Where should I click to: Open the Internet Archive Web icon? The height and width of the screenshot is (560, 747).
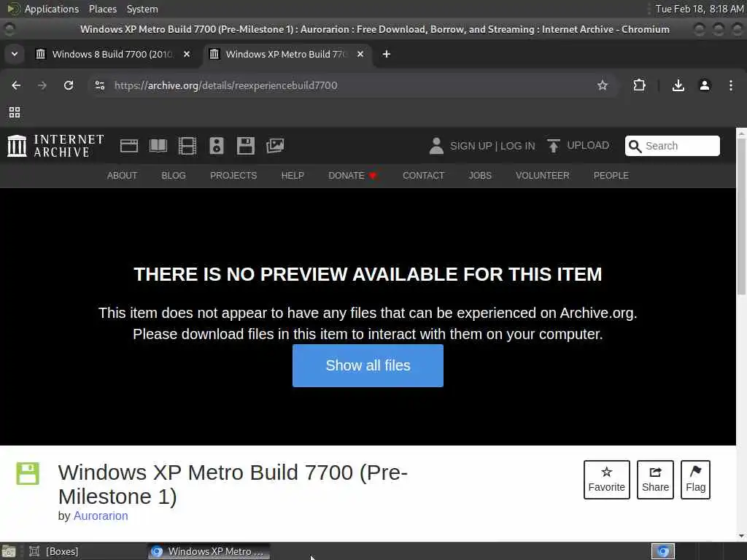click(x=129, y=146)
